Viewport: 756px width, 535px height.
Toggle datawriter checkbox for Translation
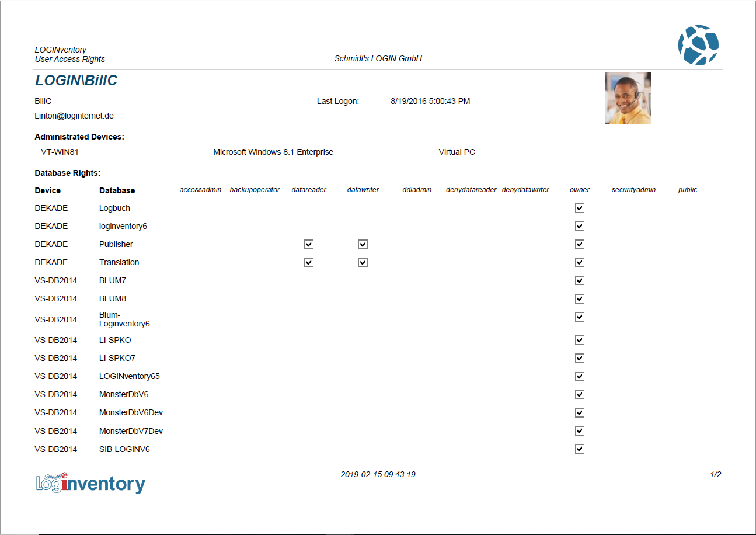(x=363, y=262)
